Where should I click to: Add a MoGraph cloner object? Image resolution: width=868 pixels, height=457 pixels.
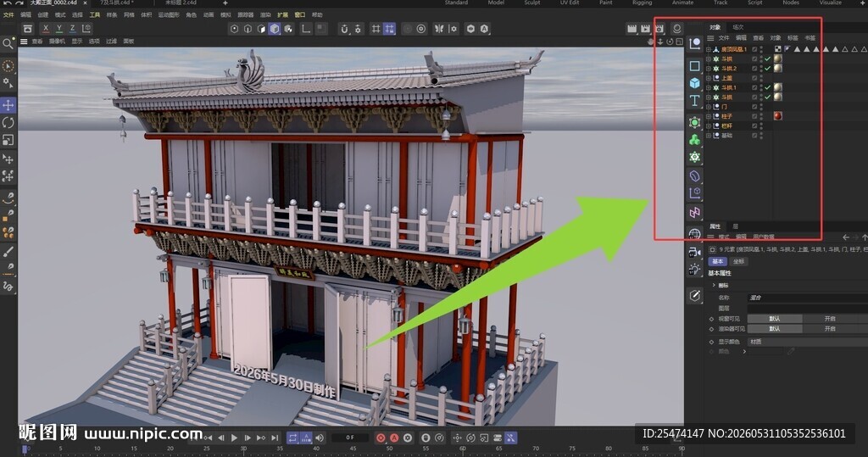[x=695, y=140]
